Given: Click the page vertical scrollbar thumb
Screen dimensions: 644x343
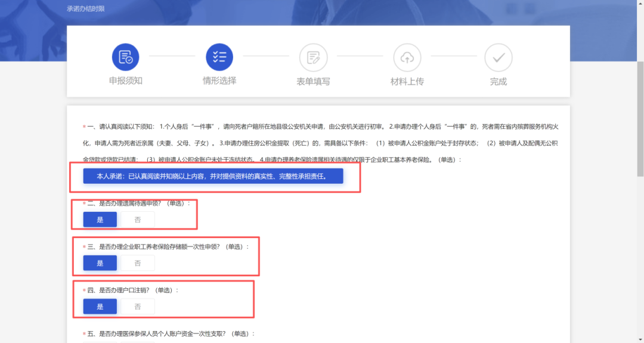Looking at the screenshot, I should 640,119.
